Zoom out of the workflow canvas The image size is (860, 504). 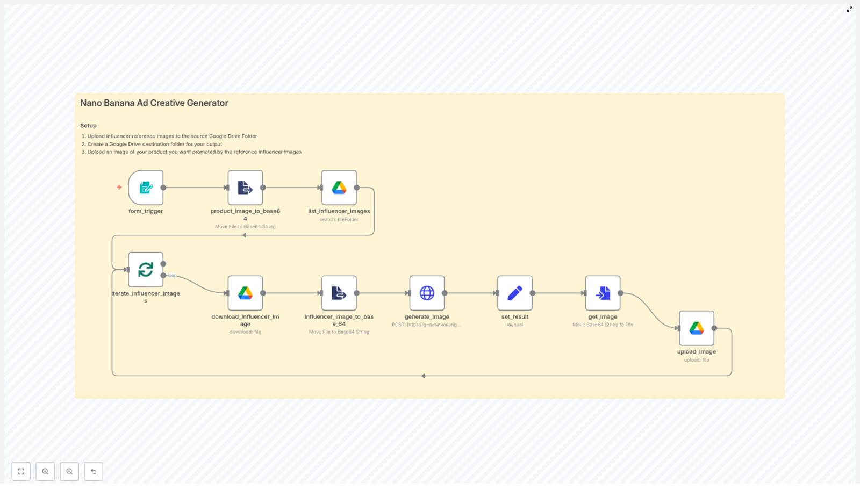69,471
